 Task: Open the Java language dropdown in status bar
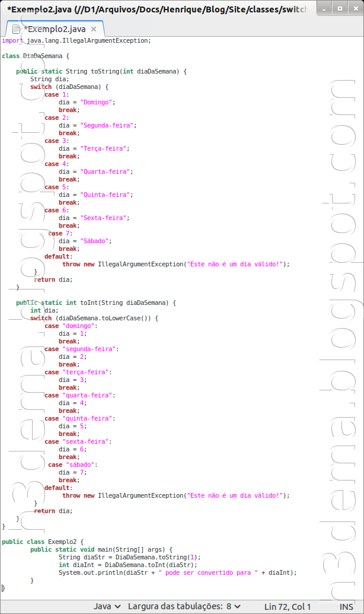[x=107, y=606]
